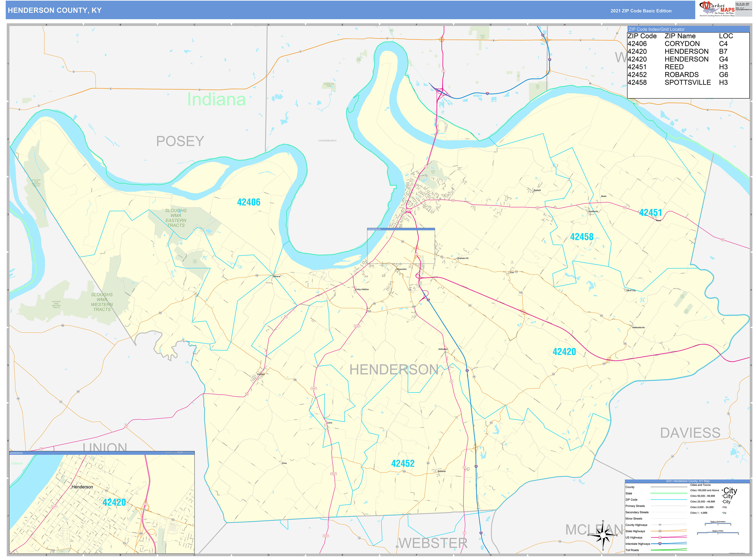Expand the 2021 Henderson County KY Map legend title

point(688,481)
